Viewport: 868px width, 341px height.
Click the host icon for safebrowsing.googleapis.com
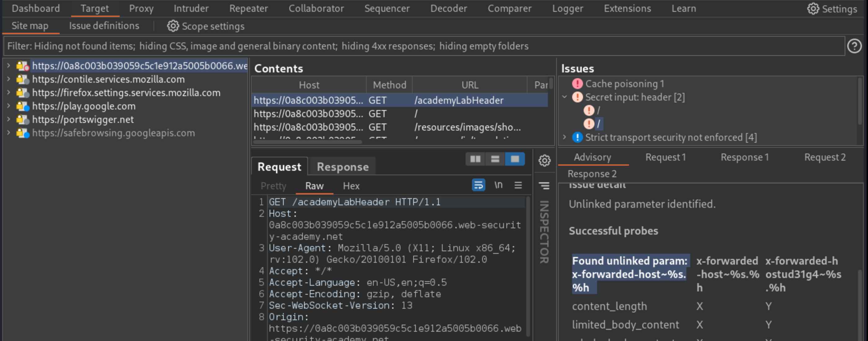click(23, 133)
